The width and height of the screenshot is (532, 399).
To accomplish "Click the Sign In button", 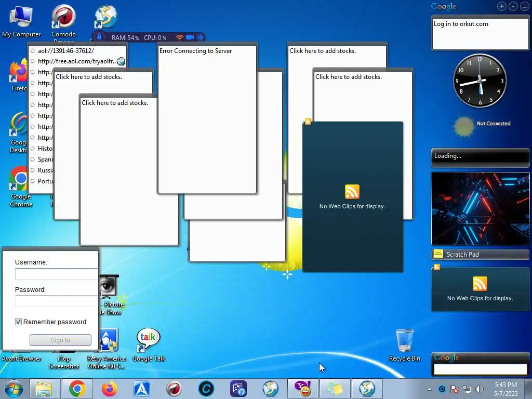I will tap(60, 340).
